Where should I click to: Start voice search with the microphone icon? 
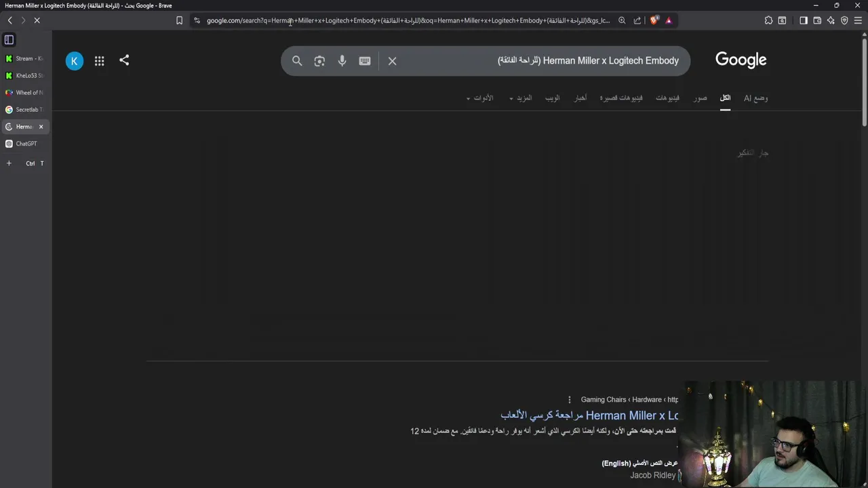click(x=342, y=61)
